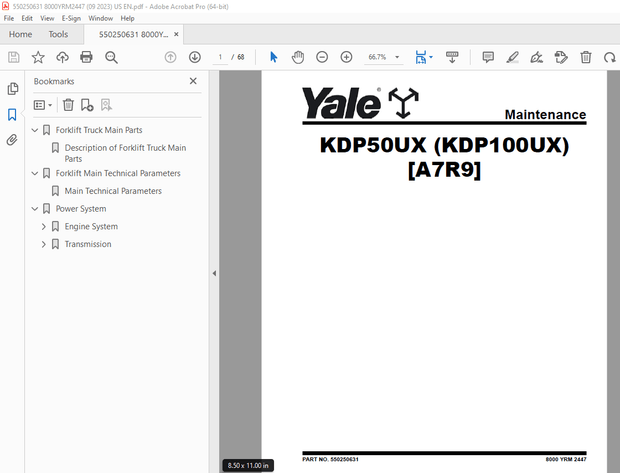Switch to the Home tab
Viewport: 620px width, 473px height.
[20, 34]
